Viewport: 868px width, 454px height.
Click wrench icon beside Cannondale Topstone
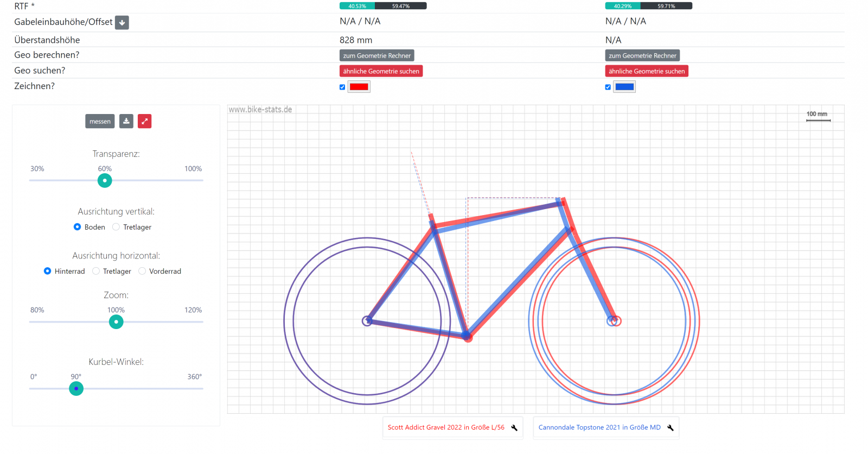point(671,428)
